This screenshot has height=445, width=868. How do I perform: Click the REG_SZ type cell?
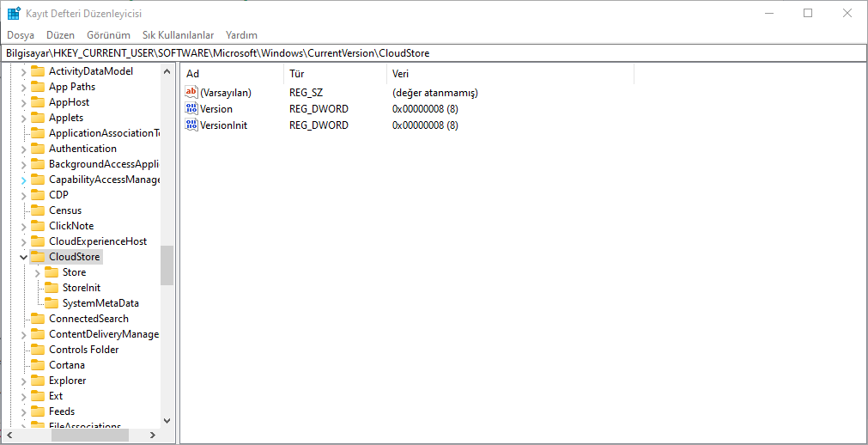(307, 93)
